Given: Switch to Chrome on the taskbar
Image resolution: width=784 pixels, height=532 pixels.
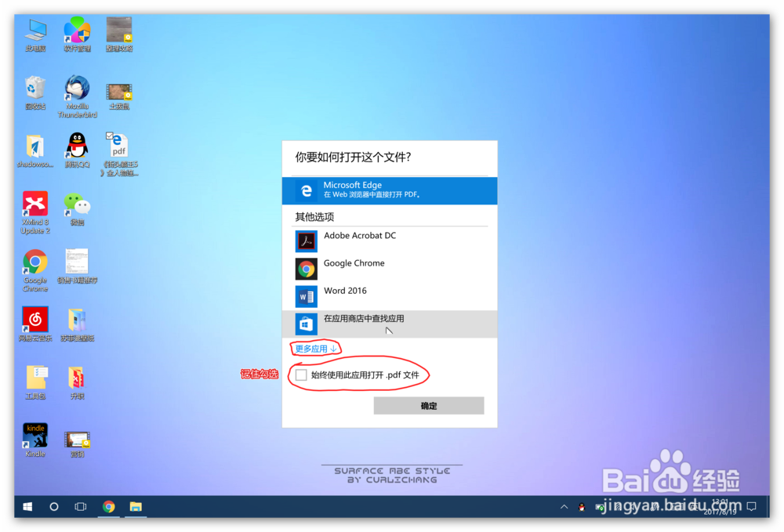Looking at the screenshot, I should (x=108, y=506).
